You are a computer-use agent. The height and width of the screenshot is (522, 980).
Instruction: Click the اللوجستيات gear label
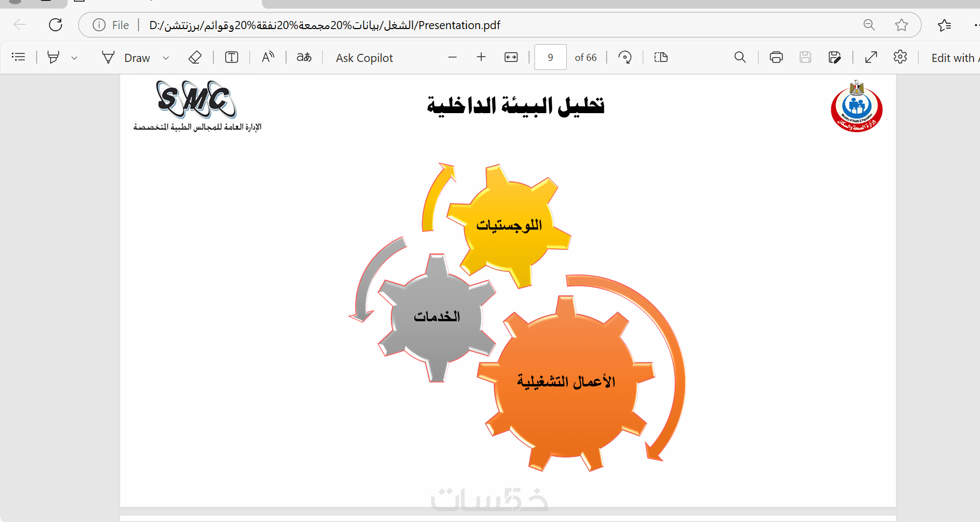[509, 225]
